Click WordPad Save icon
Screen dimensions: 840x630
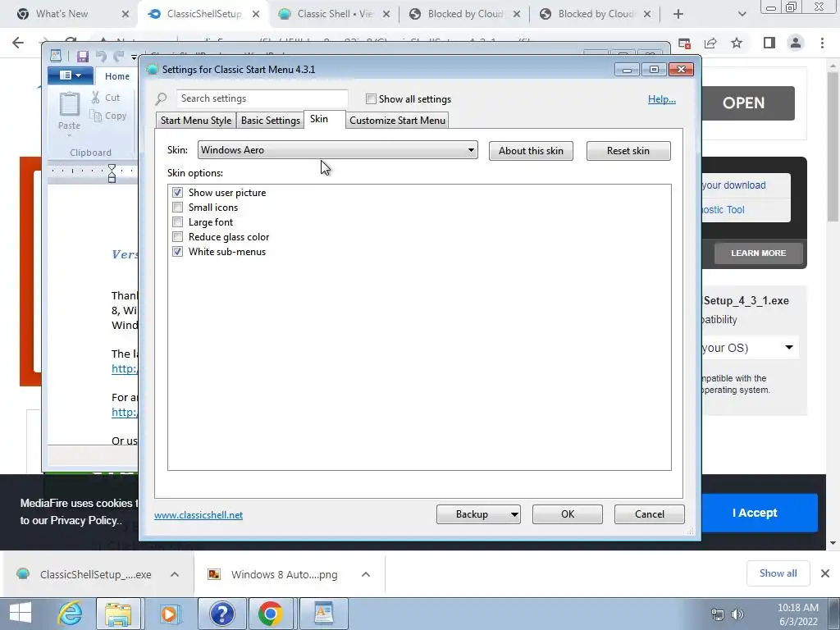[83, 56]
